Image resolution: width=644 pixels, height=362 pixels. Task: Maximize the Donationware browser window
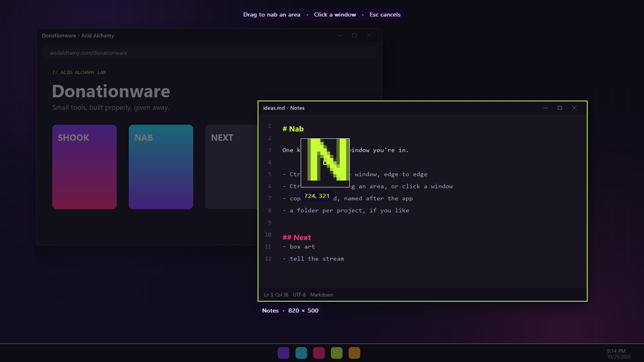pyautogui.click(x=355, y=35)
